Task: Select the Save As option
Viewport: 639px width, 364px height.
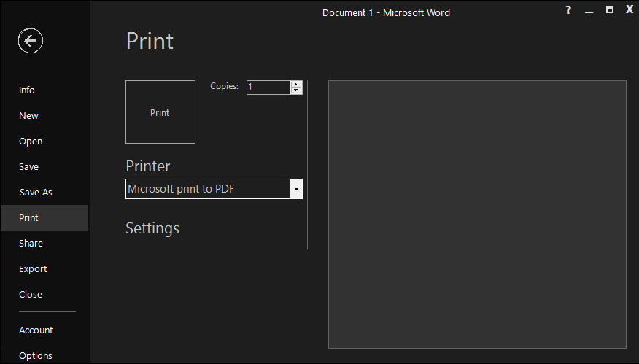Action: pyautogui.click(x=36, y=193)
